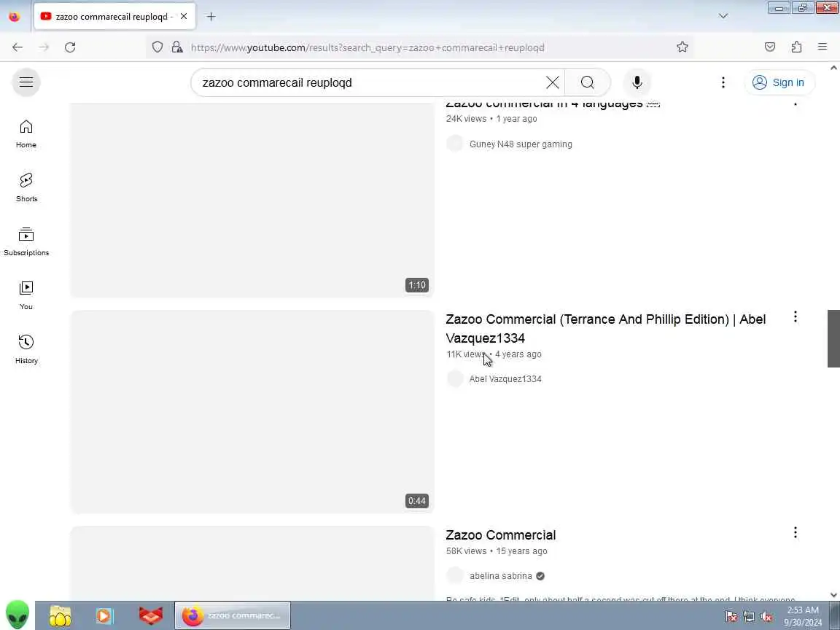Open options for Terrance And Phillip video
The height and width of the screenshot is (630, 840).
pos(795,317)
